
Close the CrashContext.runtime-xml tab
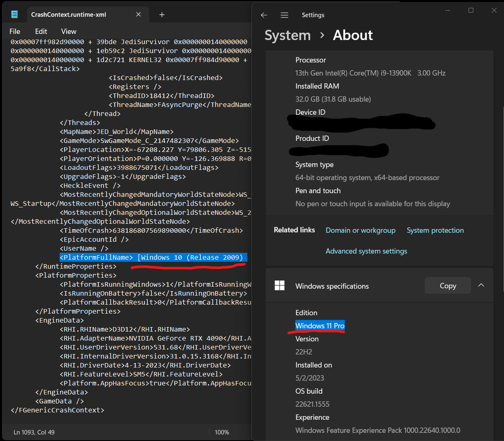click(138, 14)
